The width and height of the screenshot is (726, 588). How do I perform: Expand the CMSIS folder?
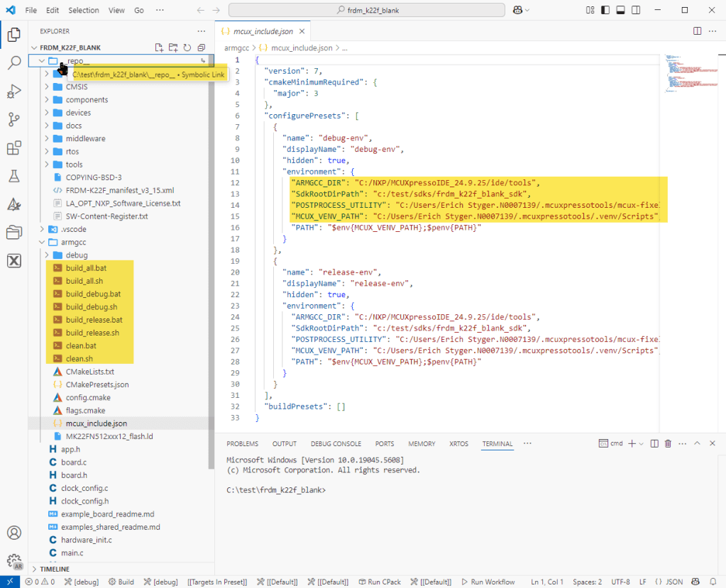click(x=75, y=87)
